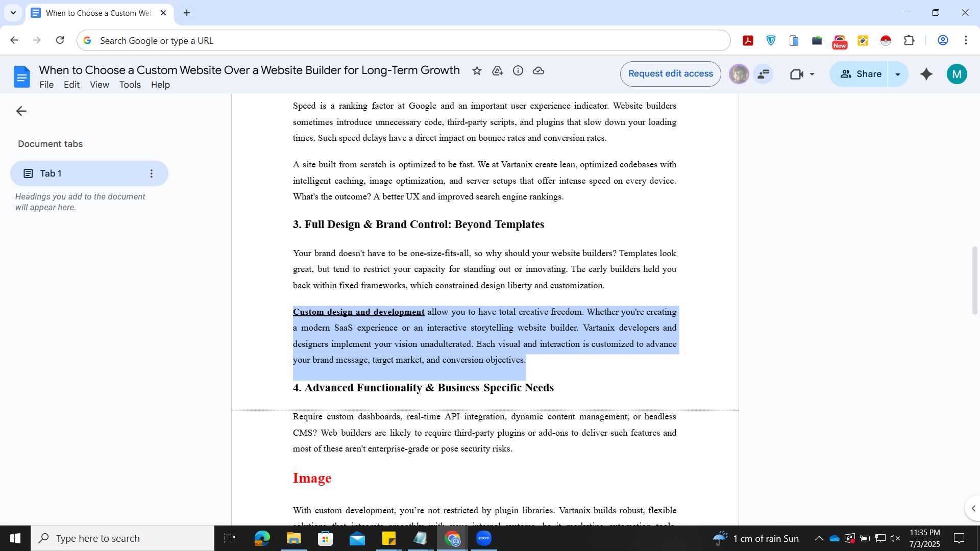980x551 pixels.
Task: Close the current Chrome tab
Action: pyautogui.click(x=163, y=13)
